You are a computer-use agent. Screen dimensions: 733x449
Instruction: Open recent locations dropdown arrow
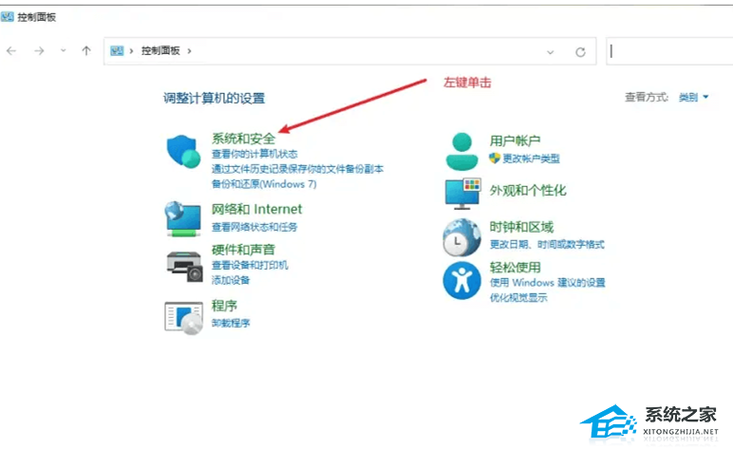coord(63,51)
